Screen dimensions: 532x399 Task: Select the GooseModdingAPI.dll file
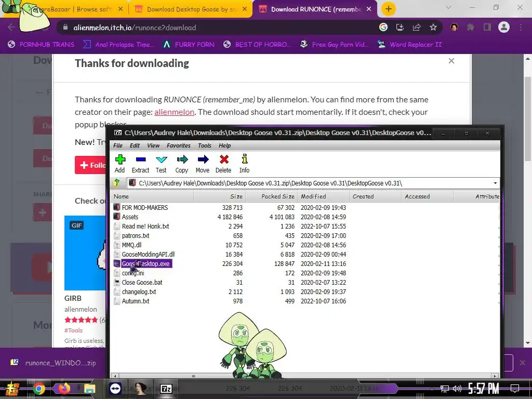tap(148, 254)
